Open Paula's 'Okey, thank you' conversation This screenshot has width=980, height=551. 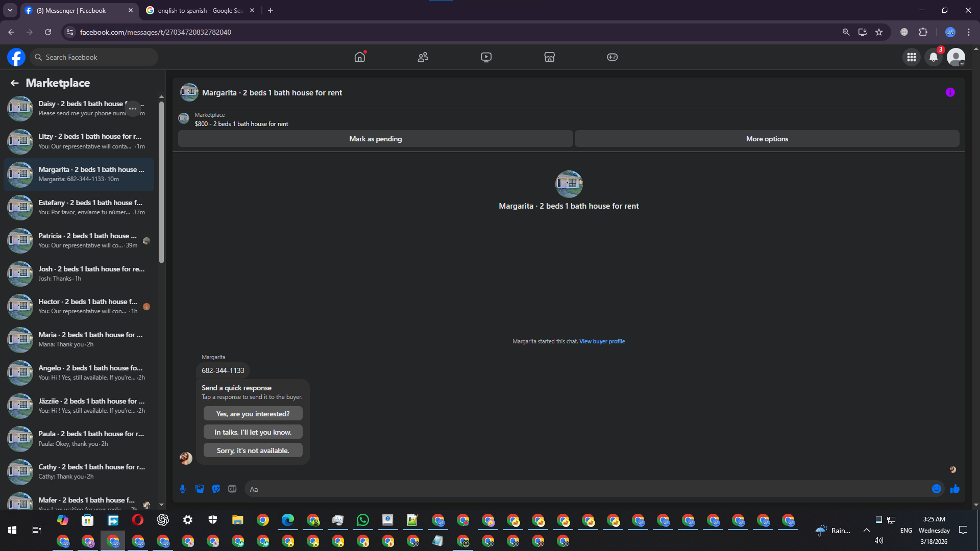79,439
